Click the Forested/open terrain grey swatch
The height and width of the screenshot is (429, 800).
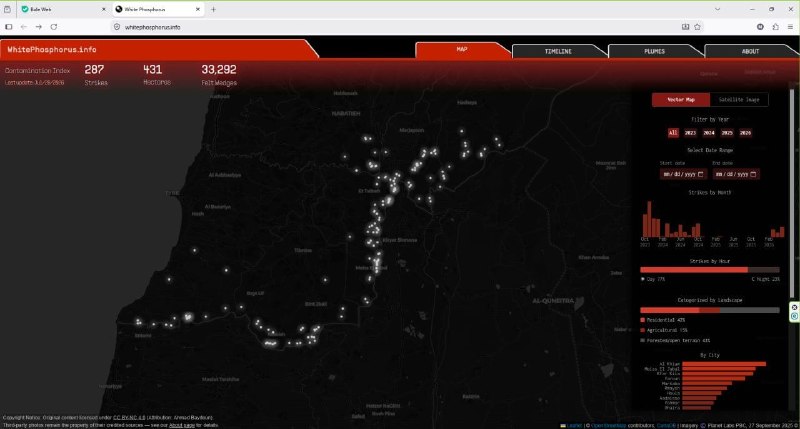(642, 340)
